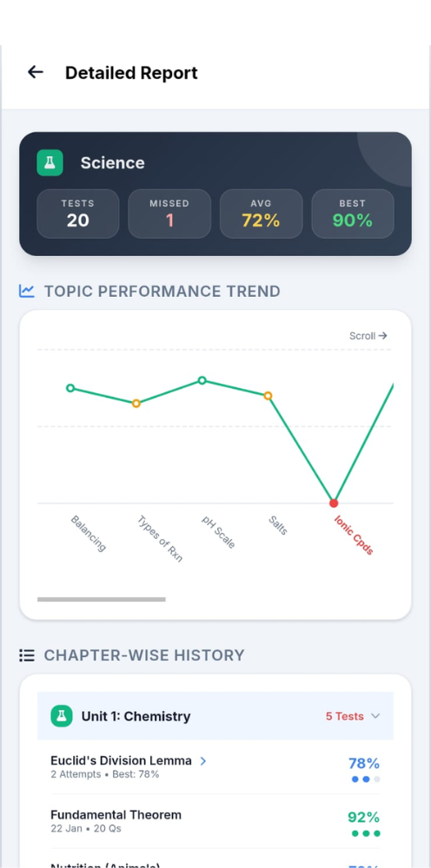Image resolution: width=431 pixels, height=868 pixels.
Task: Click the list icon beside Chapter-Wise History
Action: (x=27, y=655)
